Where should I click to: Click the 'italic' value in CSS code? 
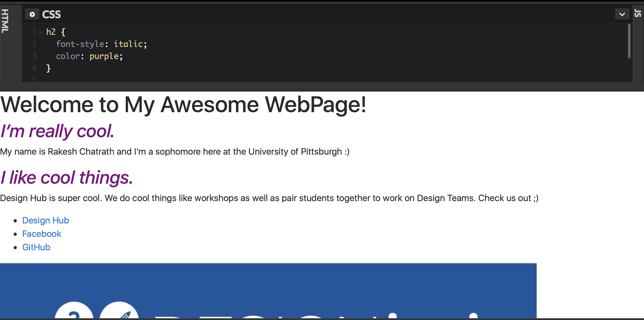[128, 44]
